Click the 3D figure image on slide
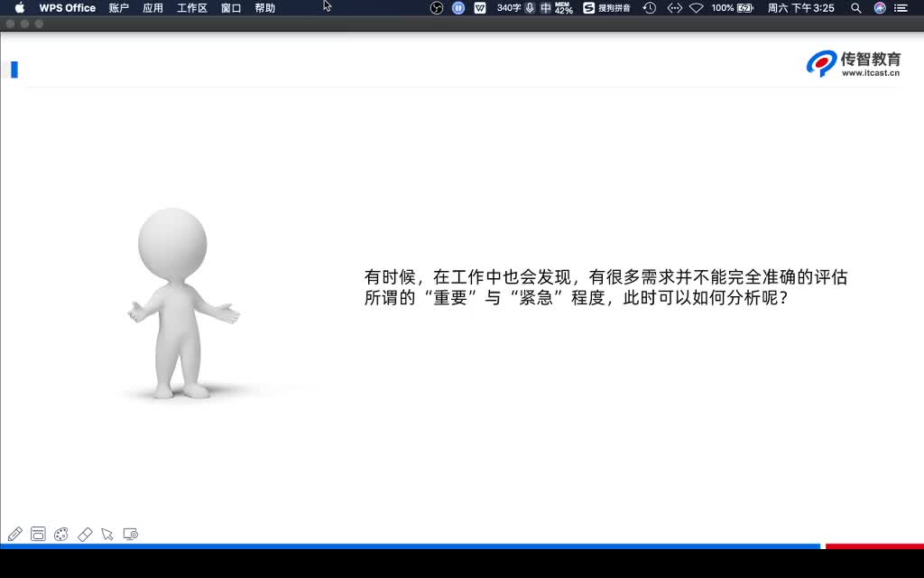This screenshot has height=578, width=924. pos(183,303)
